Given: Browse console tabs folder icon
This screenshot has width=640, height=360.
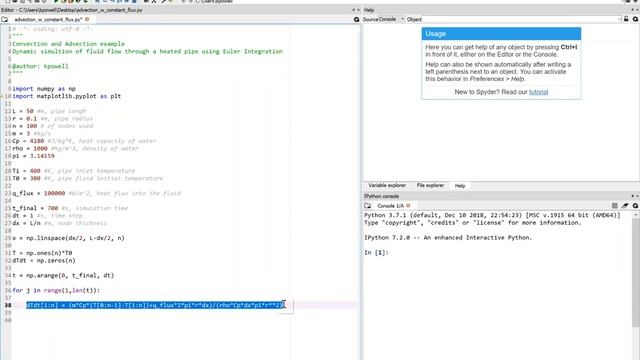Looking at the screenshot, I should pos(368,206).
